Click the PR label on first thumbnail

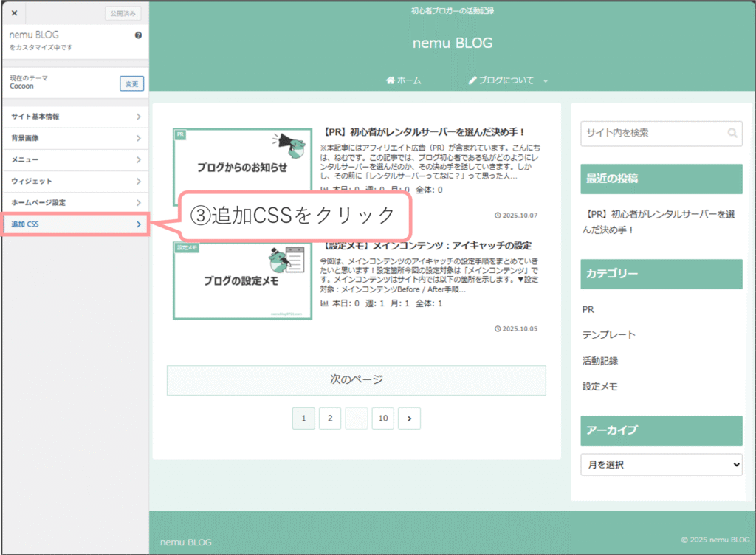[x=179, y=135]
